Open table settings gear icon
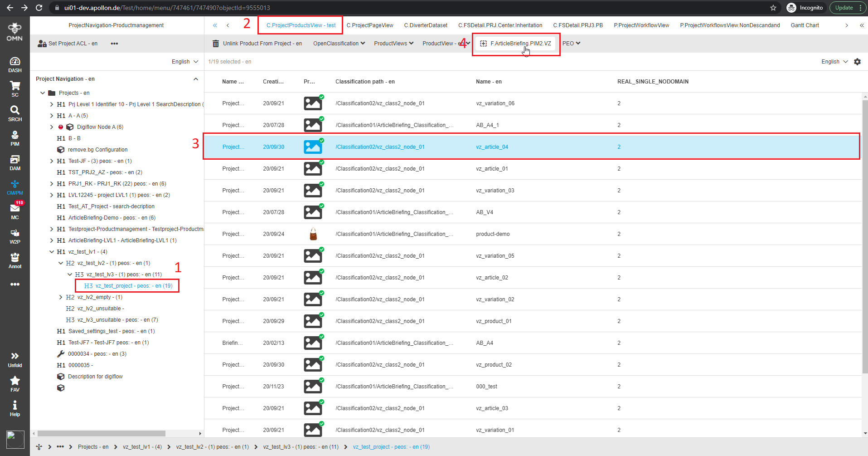The height and width of the screenshot is (456, 868). point(857,62)
